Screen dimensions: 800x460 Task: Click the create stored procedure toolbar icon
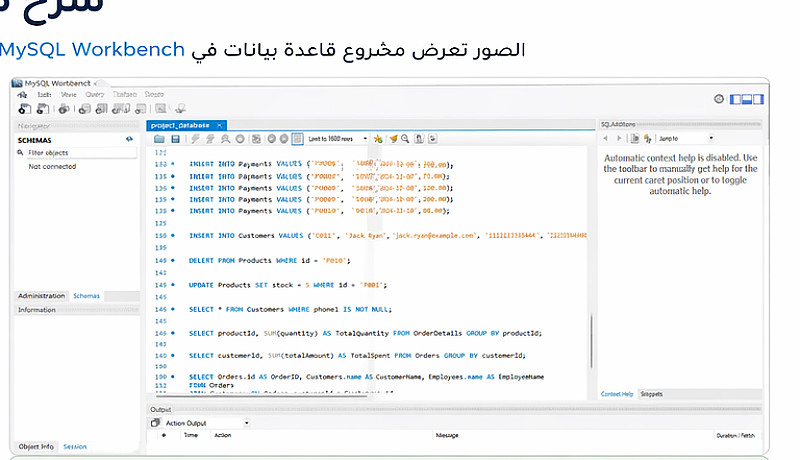pos(140,109)
